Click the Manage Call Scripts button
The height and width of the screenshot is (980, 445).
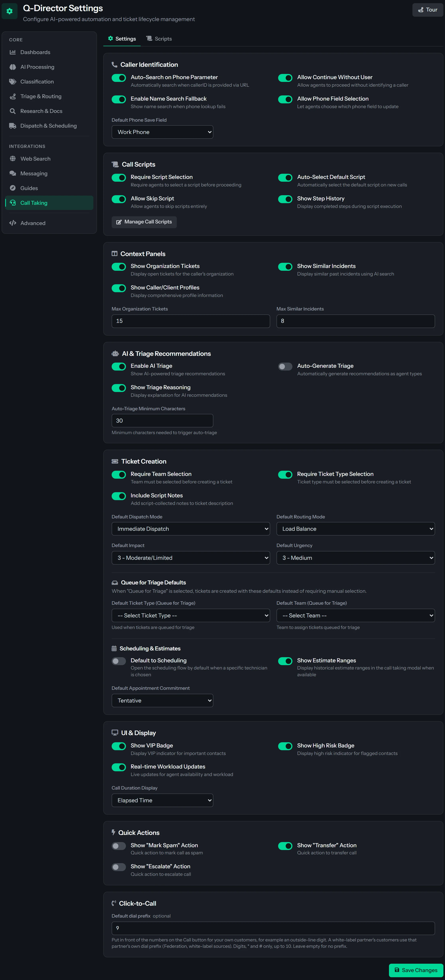[x=144, y=222]
